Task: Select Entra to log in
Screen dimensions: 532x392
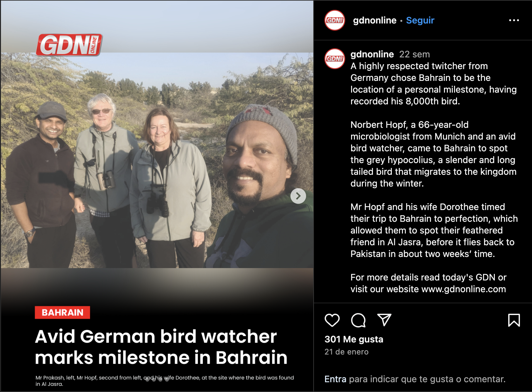Action: 335,379
